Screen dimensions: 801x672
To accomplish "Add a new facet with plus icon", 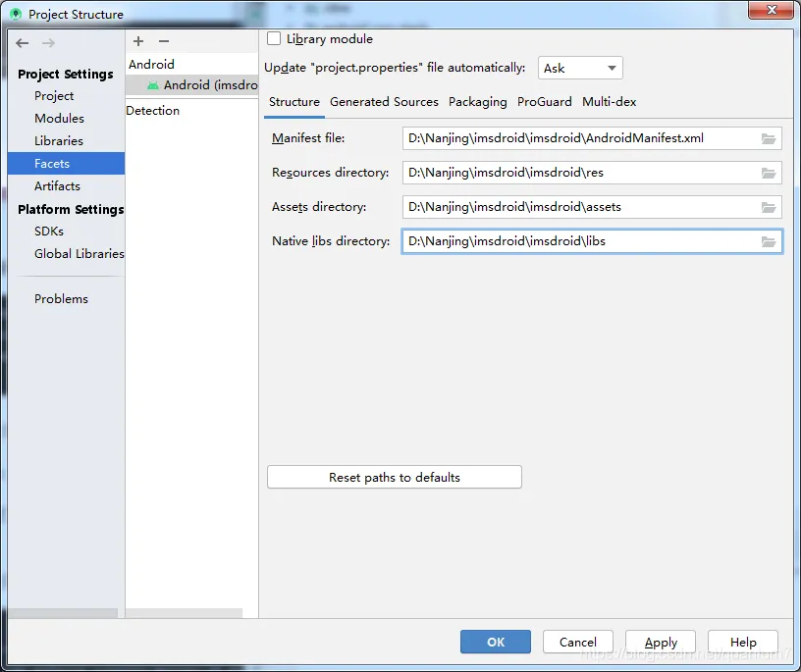I will click(x=138, y=41).
